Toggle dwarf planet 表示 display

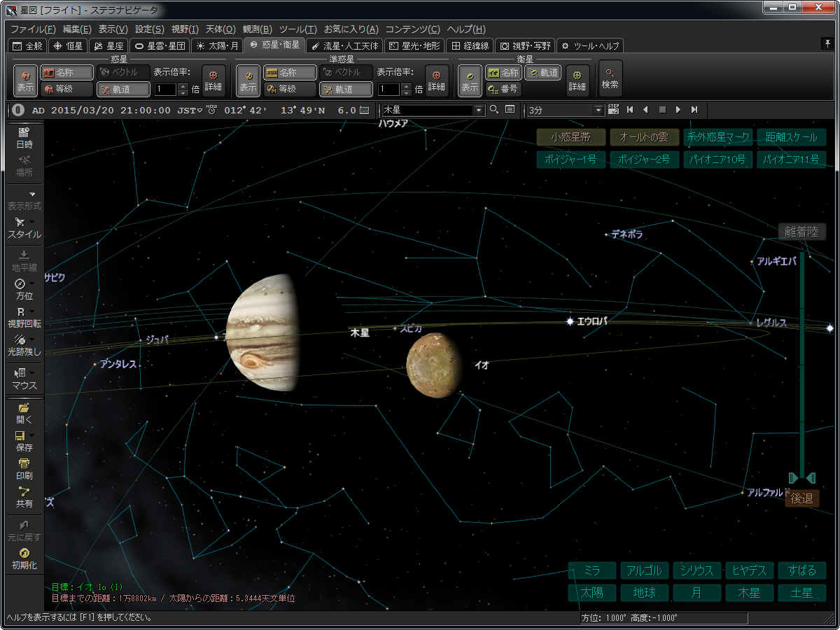pos(248,80)
